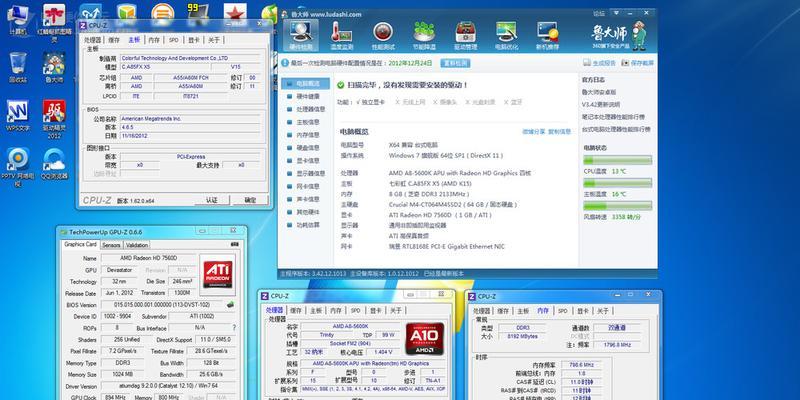Screen dimensions: 800x400
Task: Open the 温度监测 thermometer icon in Ludashi
Action: (x=341, y=36)
